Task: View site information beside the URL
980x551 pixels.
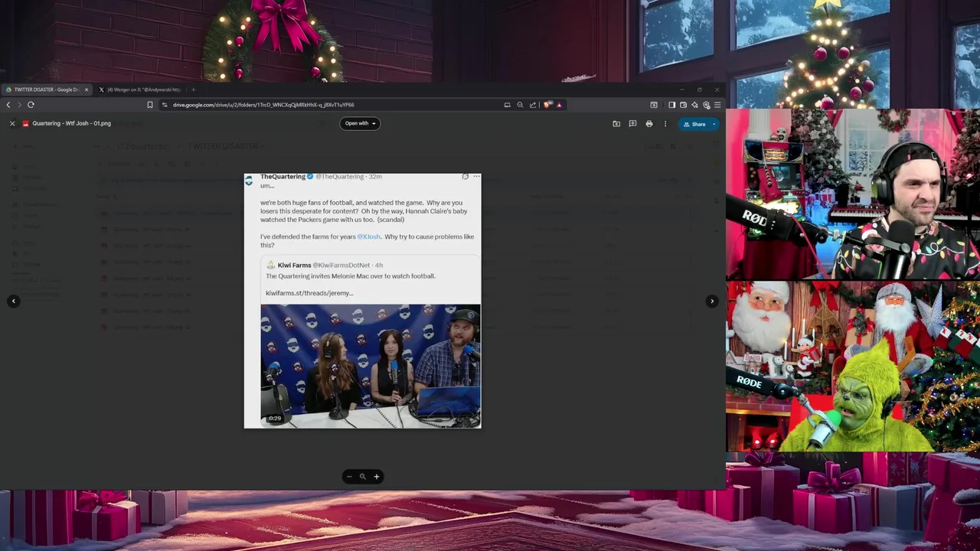Action: click(x=165, y=105)
